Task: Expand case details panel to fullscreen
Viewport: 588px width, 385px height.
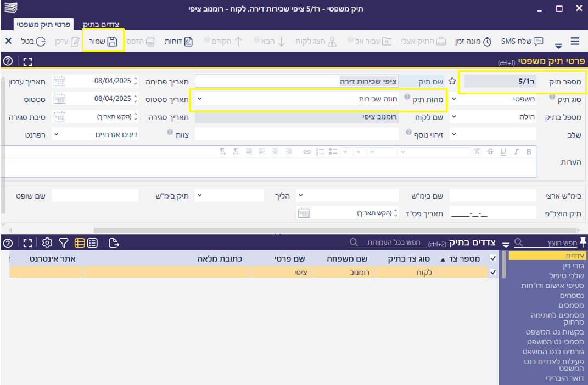Action: pyautogui.click(x=27, y=61)
